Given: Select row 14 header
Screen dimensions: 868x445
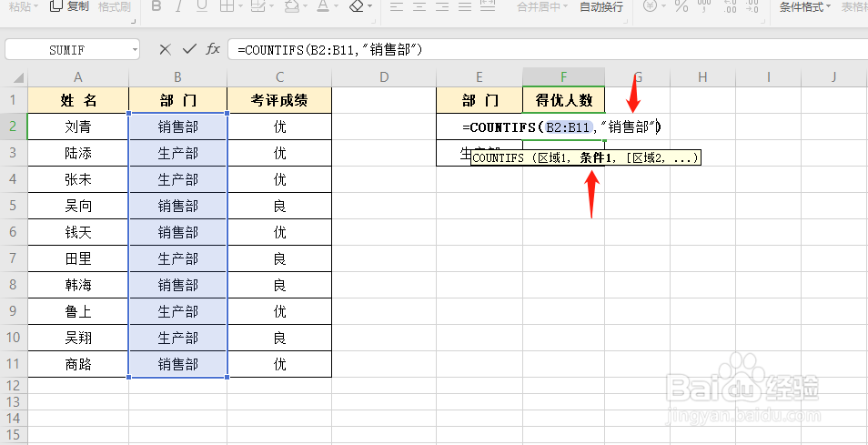Looking at the screenshot, I should click(14, 418).
